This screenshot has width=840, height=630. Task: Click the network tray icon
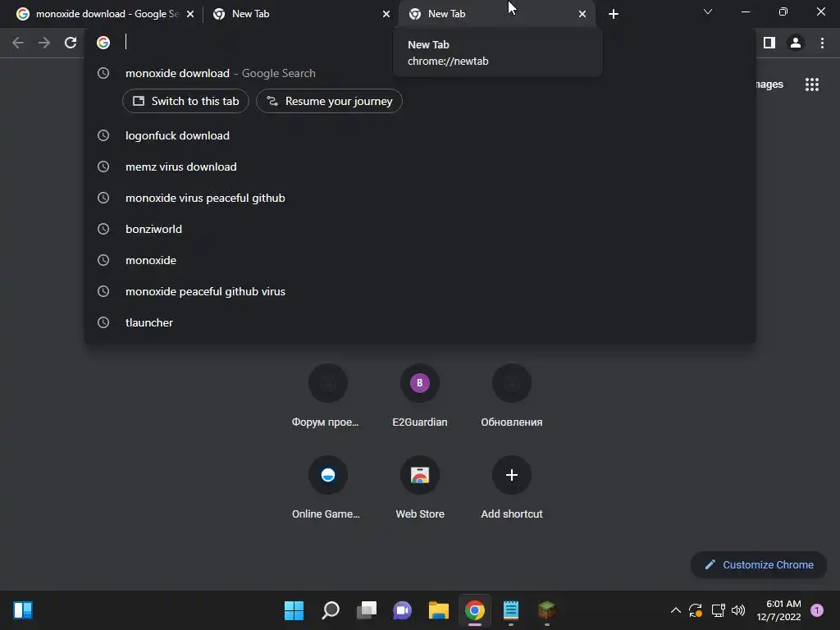click(718, 610)
